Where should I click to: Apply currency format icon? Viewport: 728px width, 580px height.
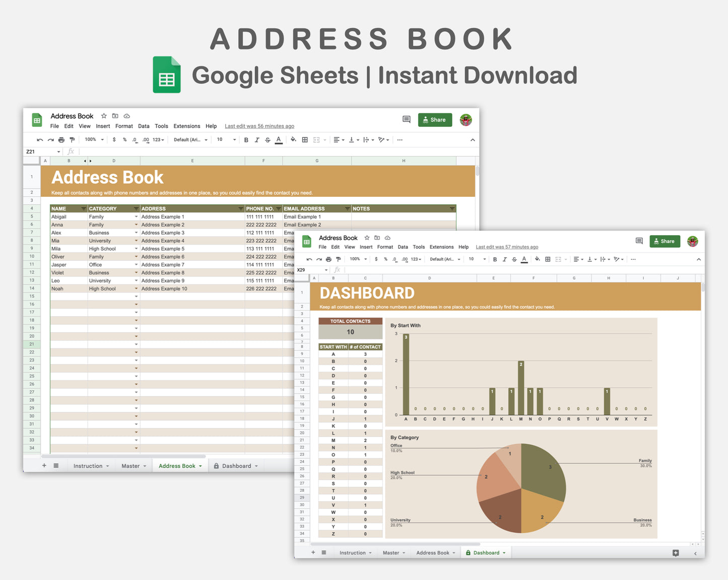114,139
